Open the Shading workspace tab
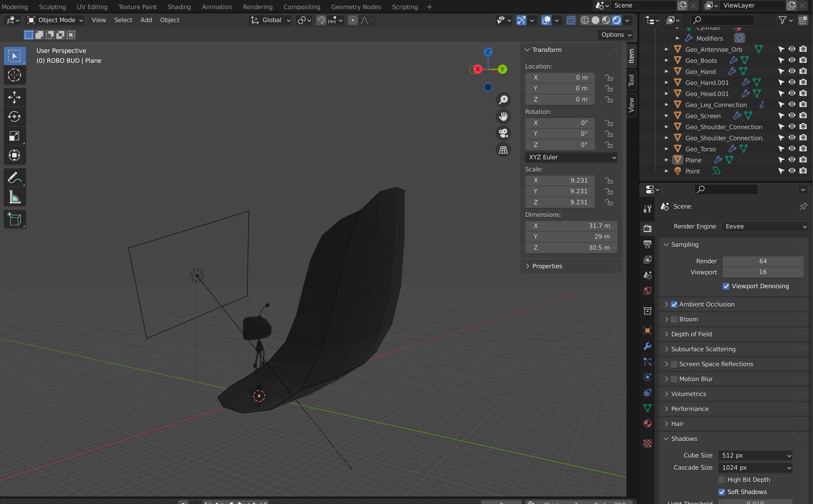 click(179, 7)
